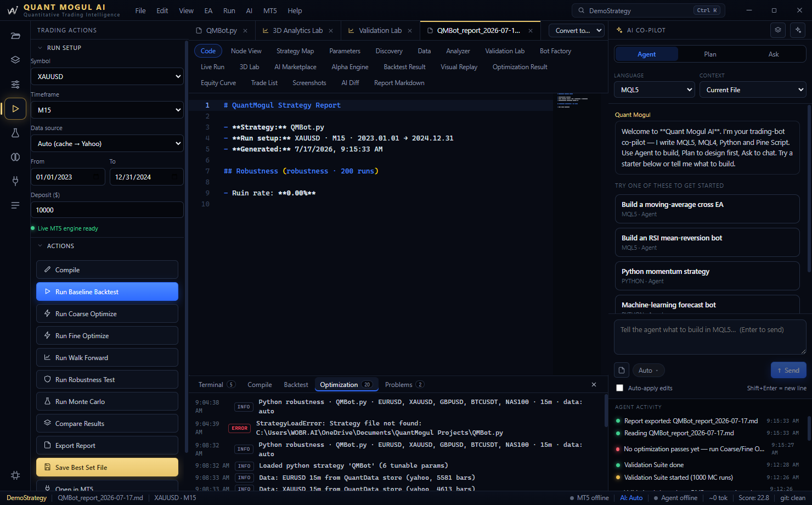
Task: Open the Context dropdown showing Current File
Action: point(753,89)
